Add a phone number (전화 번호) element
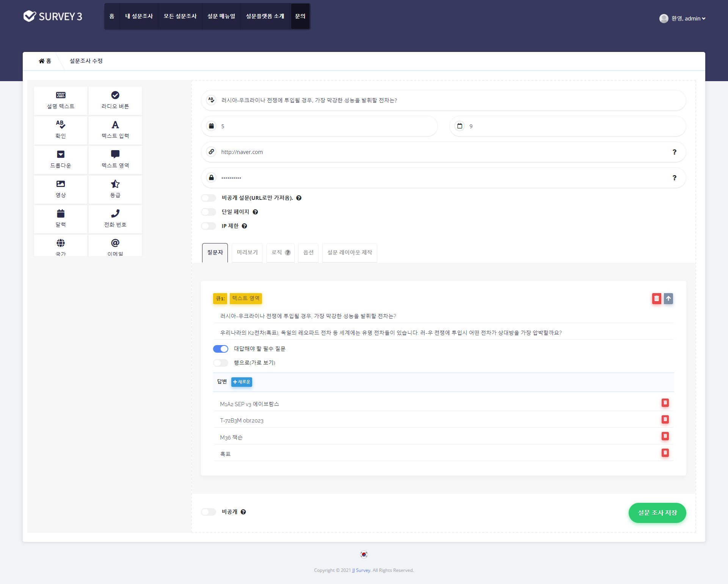The image size is (728, 584). [115, 218]
